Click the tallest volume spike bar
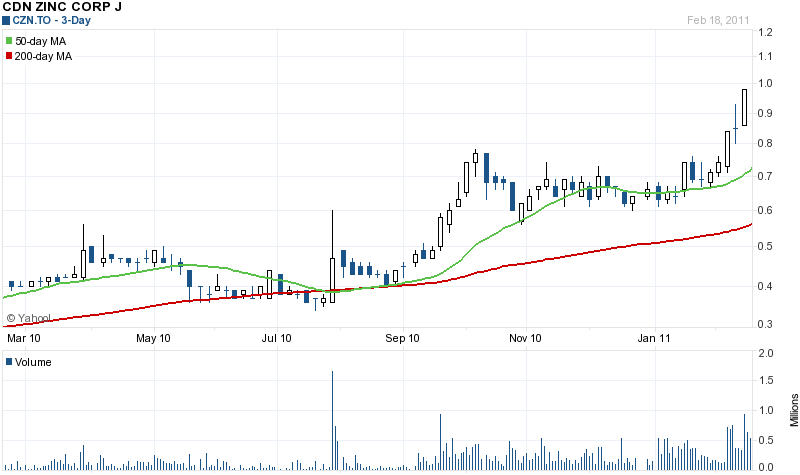Image resolution: width=800 pixels, height=475 pixels. click(x=332, y=420)
